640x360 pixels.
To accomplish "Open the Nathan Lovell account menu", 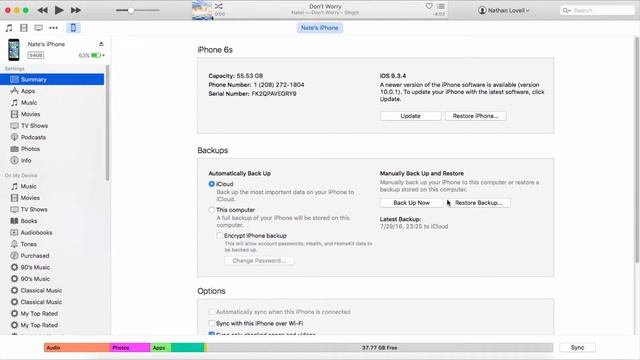I will click(504, 10).
